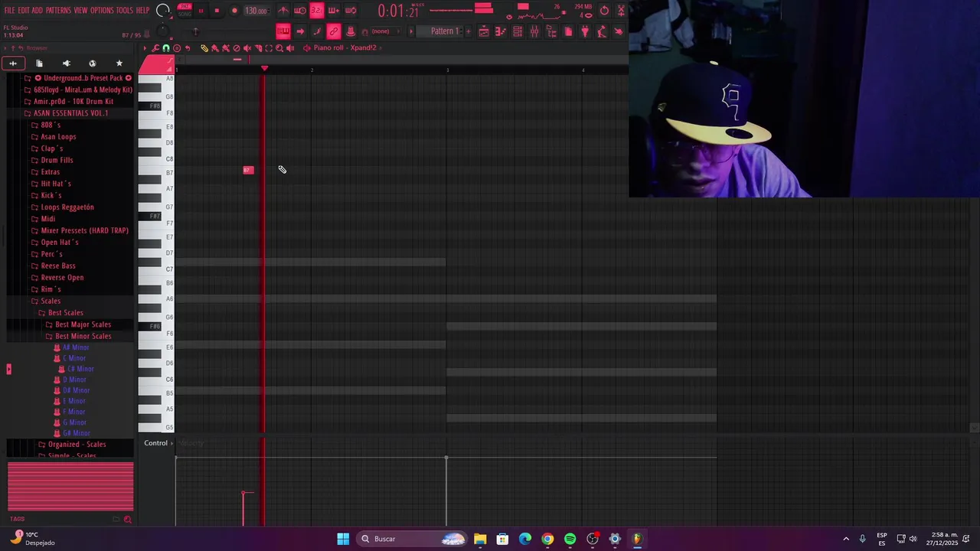The height and width of the screenshot is (551, 980).
Task: Open the Mixer from toolbar
Action: click(x=534, y=31)
